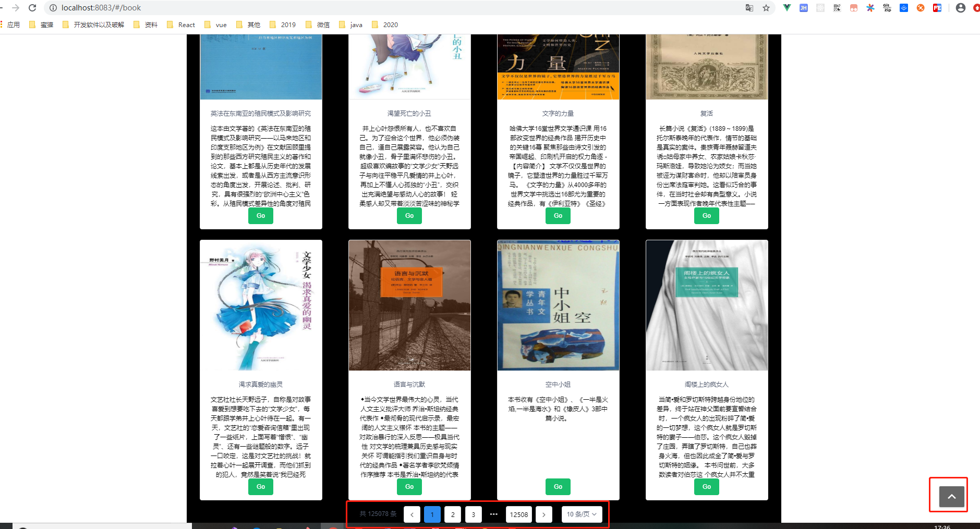
Task: Open the colorful asterisk extension
Action: tap(870, 8)
